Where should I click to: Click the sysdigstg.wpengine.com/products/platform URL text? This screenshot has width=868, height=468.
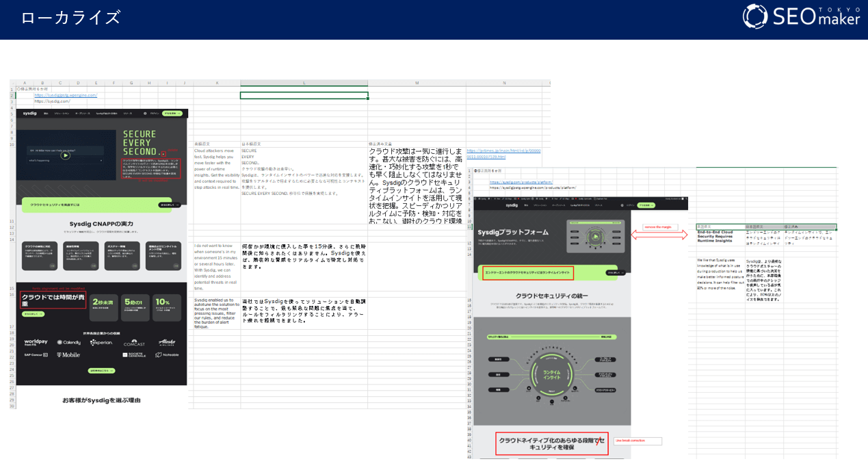(533, 187)
